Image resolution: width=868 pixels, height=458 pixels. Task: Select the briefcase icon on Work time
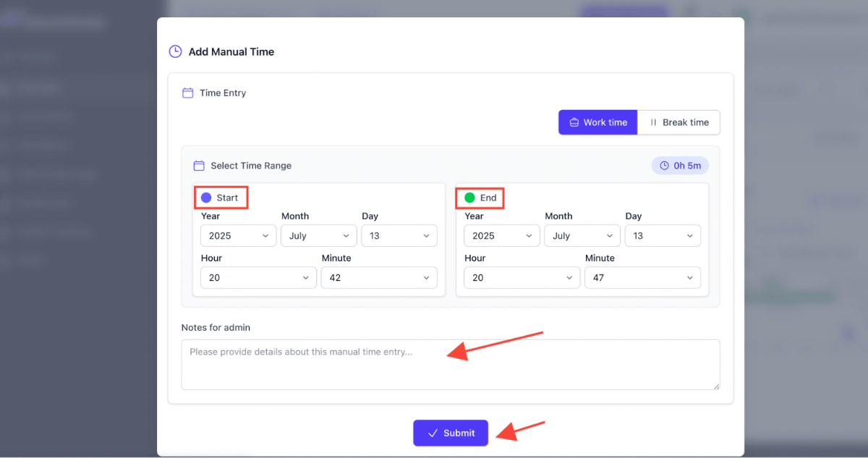(x=574, y=122)
